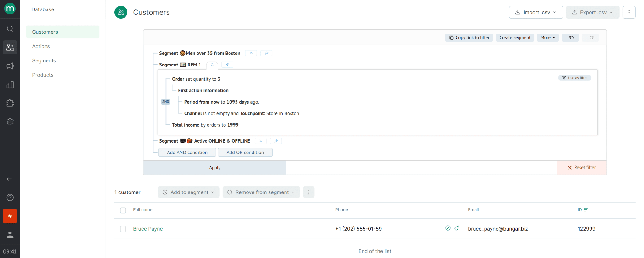Screen dimensions: 644x258
Task: Open the search icon in the sidebar
Action: click(x=10, y=29)
